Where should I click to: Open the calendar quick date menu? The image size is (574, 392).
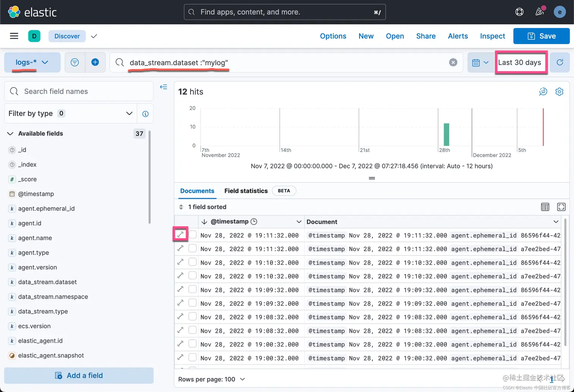tap(480, 63)
